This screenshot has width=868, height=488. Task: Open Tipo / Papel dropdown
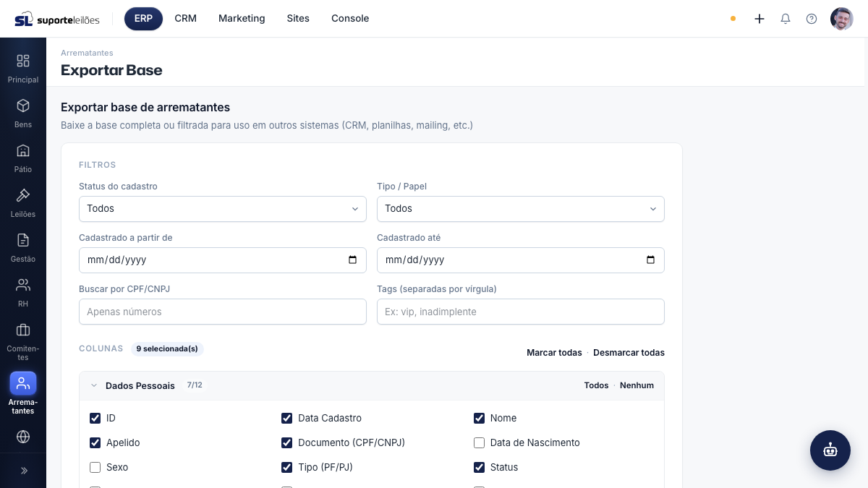pos(521,209)
